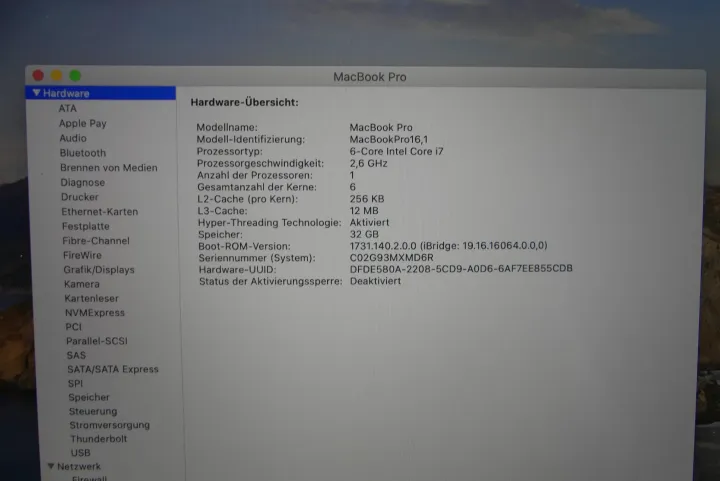This screenshot has width=720, height=481.
Task: Click the 12 MB L3-Cache value
Action: pos(364,211)
